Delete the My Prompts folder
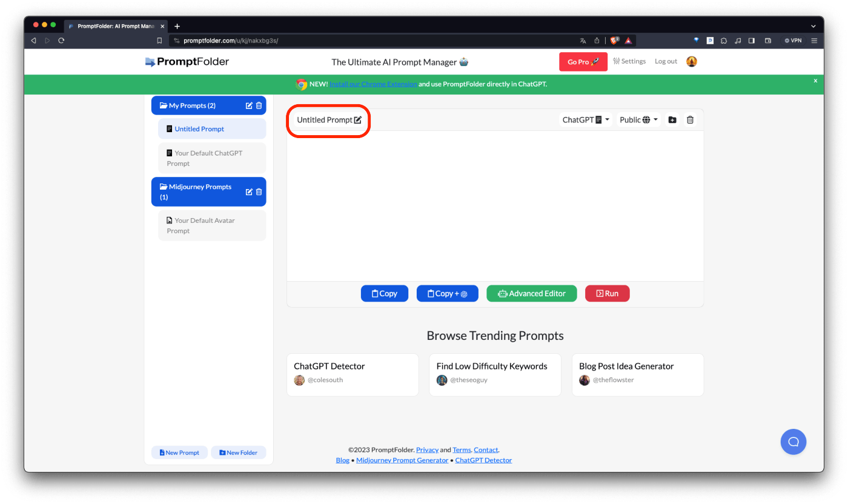 tap(259, 105)
